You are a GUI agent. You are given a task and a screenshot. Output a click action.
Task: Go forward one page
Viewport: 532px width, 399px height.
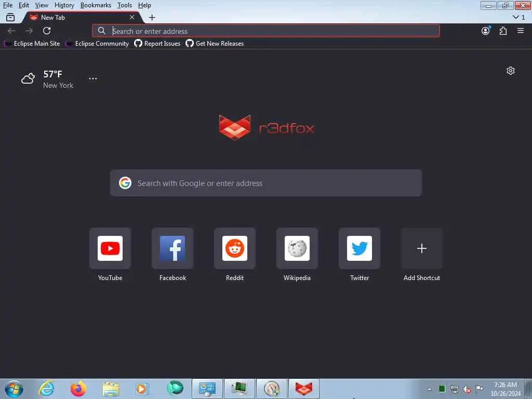click(29, 31)
